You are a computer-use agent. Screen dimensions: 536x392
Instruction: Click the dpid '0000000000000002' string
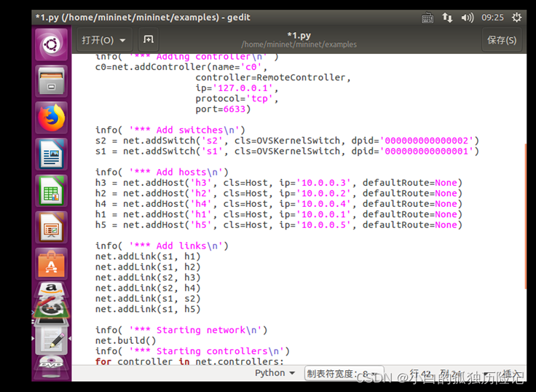427,141
